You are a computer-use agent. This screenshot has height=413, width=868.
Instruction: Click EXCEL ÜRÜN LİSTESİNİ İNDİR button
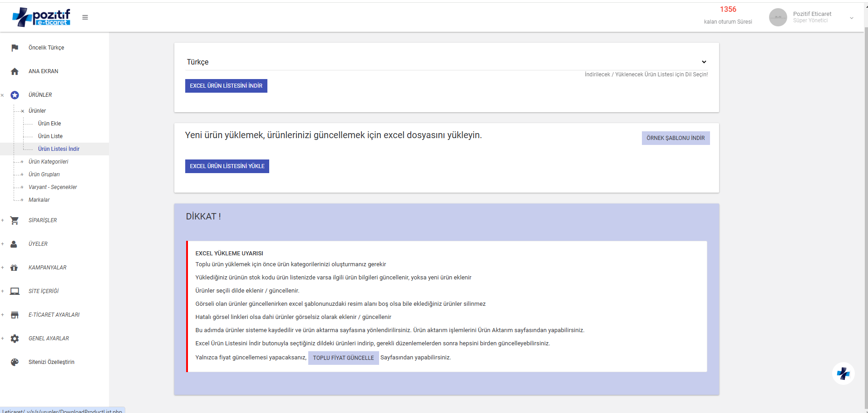226,86
